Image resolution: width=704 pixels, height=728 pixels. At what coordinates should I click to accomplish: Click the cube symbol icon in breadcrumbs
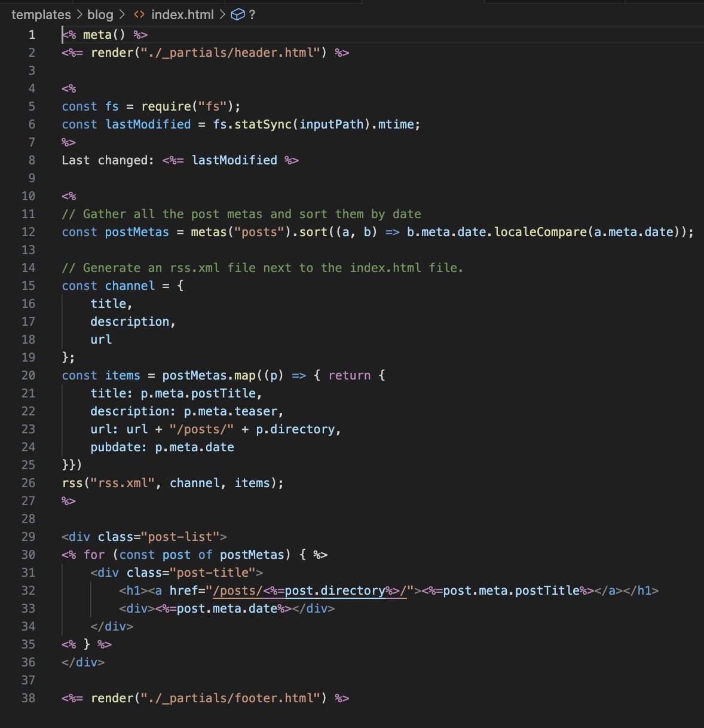tap(237, 14)
